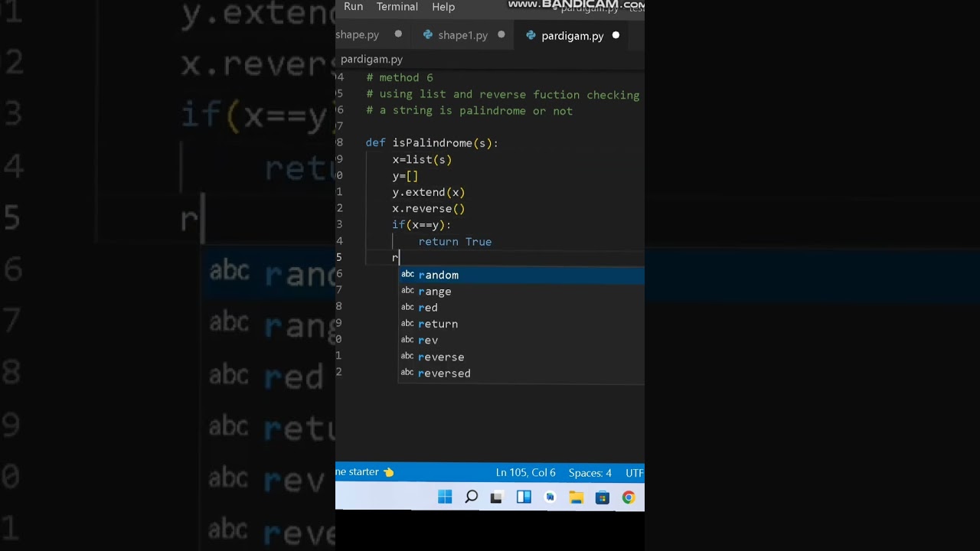Screen dimensions: 980x551
Task: Click the Ln 105, Col 6 status item
Action: (526, 473)
